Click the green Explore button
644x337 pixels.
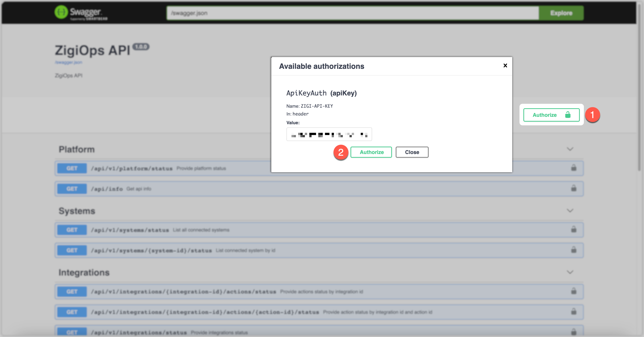[x=561, y=13]
